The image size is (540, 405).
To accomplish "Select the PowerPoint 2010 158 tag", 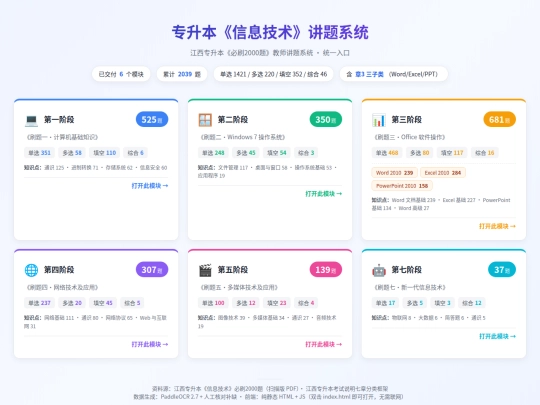I will point(402,186).
